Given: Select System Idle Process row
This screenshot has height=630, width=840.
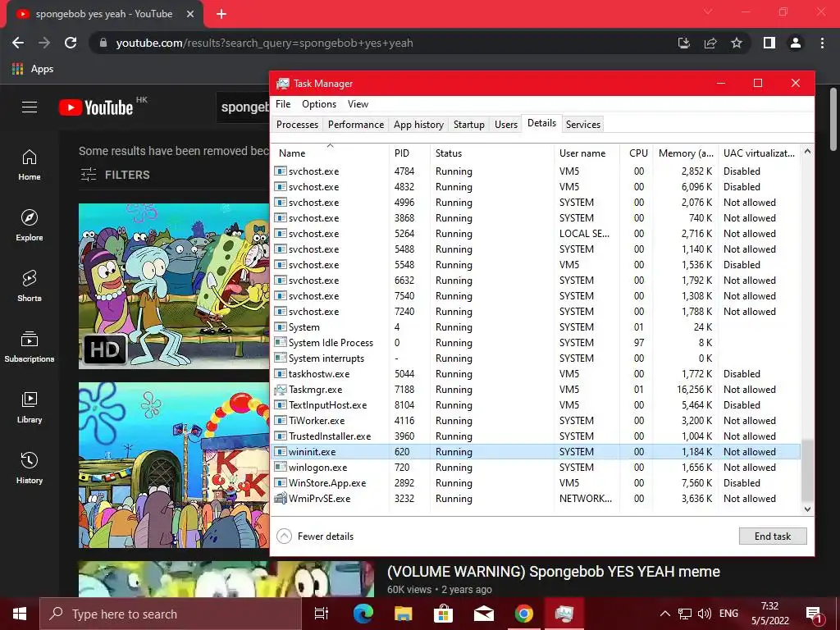Looking at the screenshot, I should (536, 343).
